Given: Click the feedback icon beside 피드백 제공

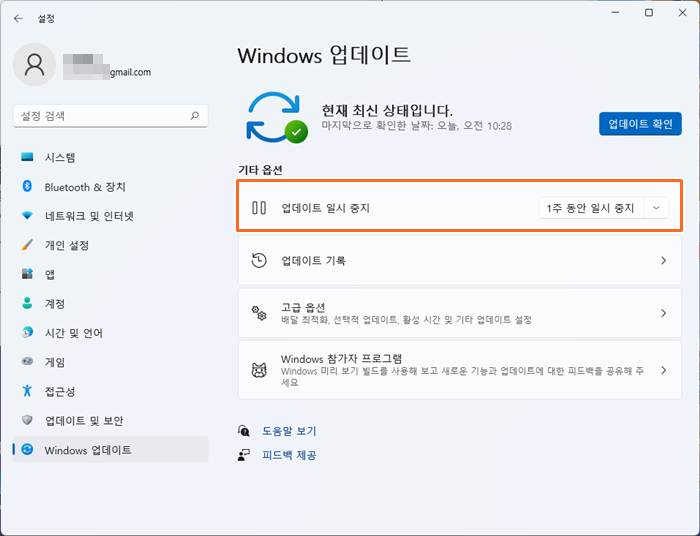Looking at the screenshot, I should [244, 455].
